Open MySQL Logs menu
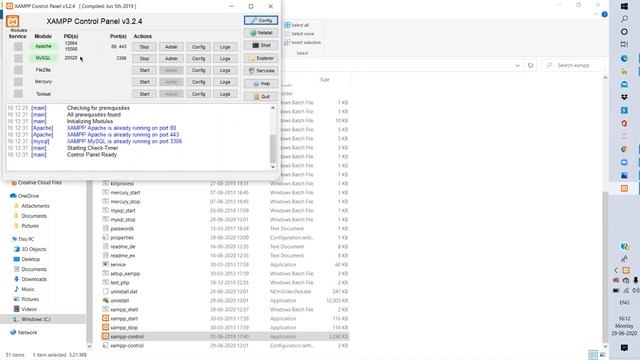Image resolution: width=640 pixels, height=360 pixels. 225,59
